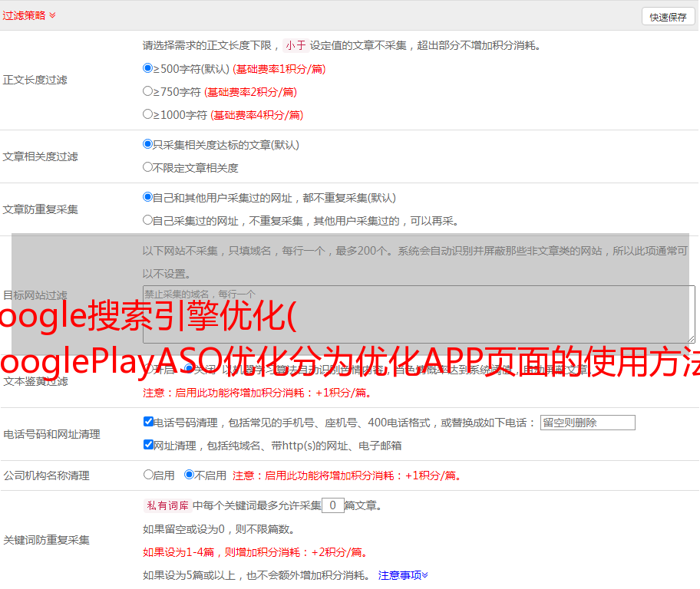This screenshot has width=700, height=589.
Task: Choose the ≥750字符 length option
Action: tap(148, 91)
